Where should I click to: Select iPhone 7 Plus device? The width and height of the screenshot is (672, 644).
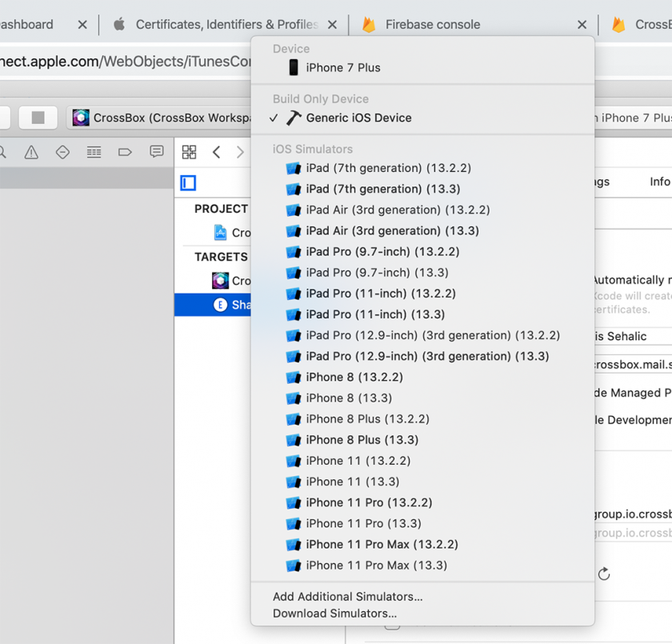[x=422, y=68]
